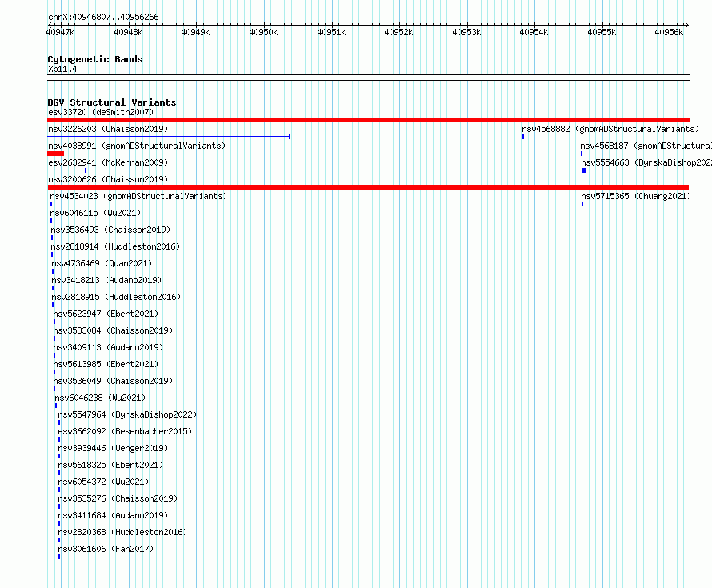Screen dimensions: 712x588
Task: Select the short red nsv4038991 bar
Action: [55, 154]
